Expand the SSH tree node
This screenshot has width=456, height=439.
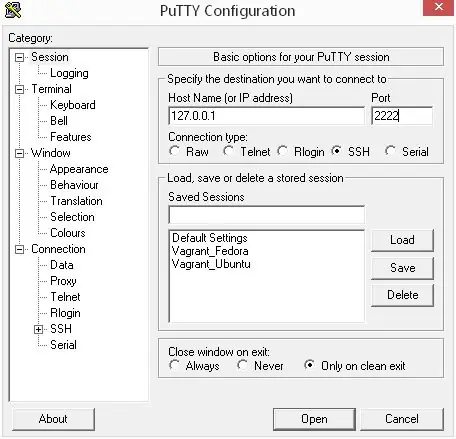tap(38, 329)
